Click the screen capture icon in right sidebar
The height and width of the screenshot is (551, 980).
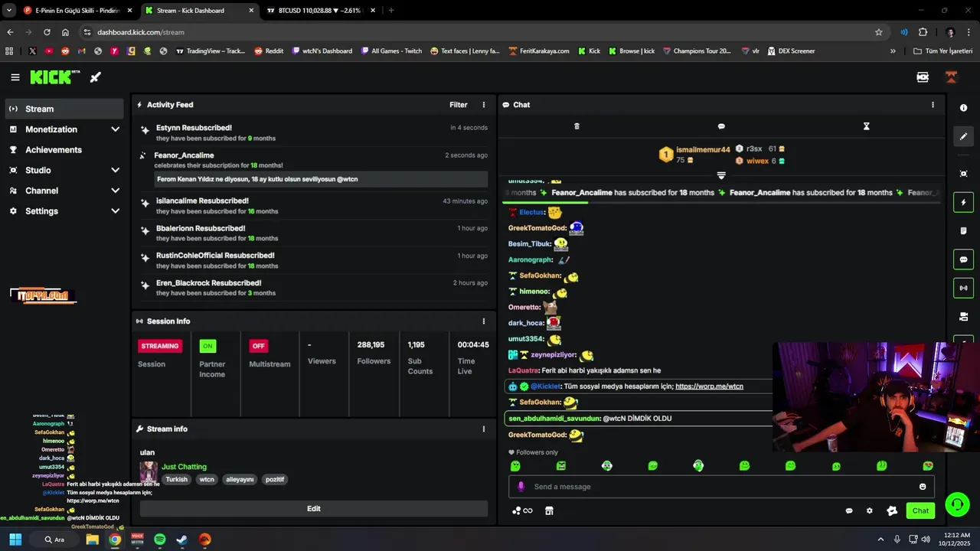pyautogui.click(x=963, y=174)
